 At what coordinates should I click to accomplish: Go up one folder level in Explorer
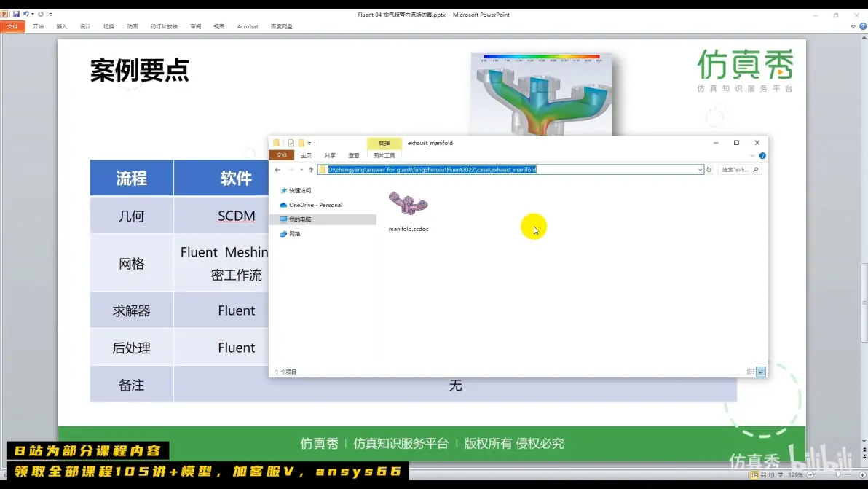[310, 170]
